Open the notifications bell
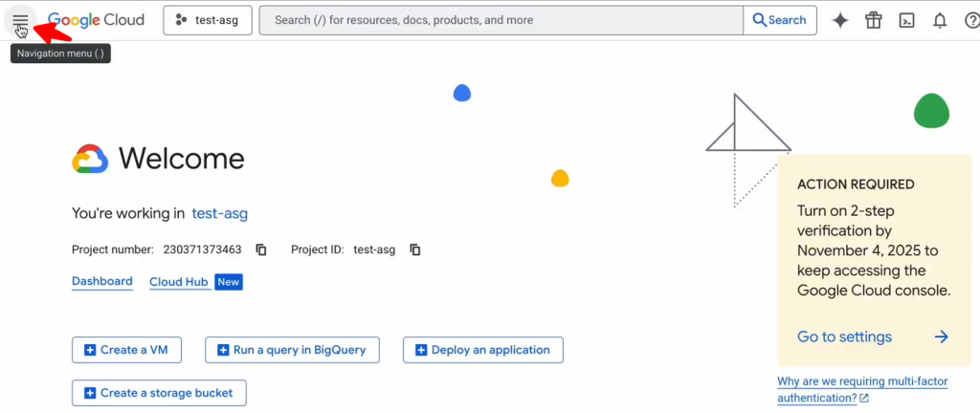 pyautogui.click(x=940, y=20)
